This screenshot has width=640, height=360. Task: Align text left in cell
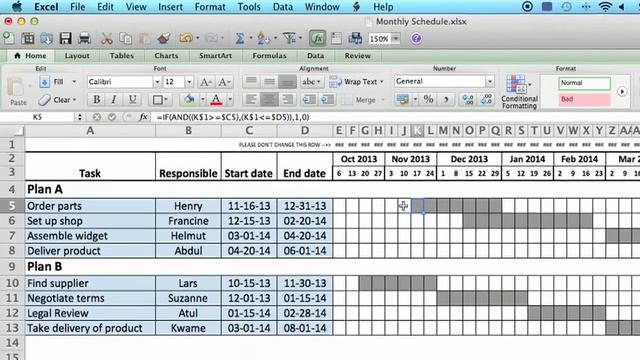tap(251, 99)
